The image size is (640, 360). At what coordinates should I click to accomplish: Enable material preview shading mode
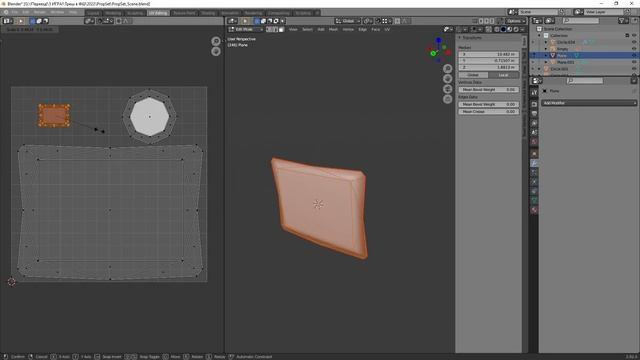pos(510,29)
